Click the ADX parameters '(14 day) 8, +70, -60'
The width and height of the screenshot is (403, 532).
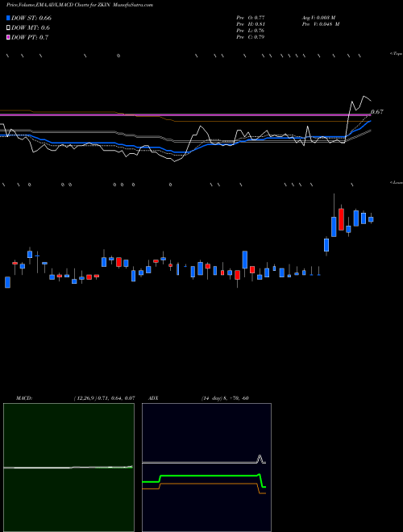pos(225,397)
